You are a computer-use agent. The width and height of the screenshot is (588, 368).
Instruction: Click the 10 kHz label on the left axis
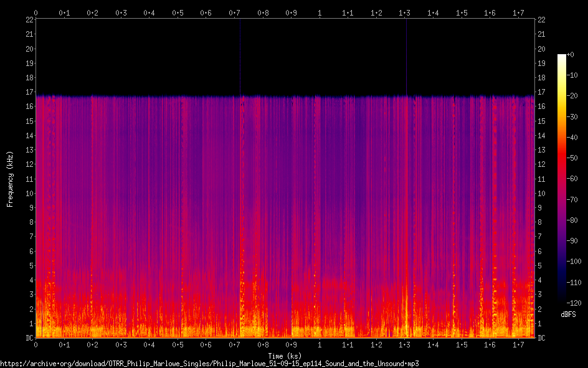(x=29, y=193)
